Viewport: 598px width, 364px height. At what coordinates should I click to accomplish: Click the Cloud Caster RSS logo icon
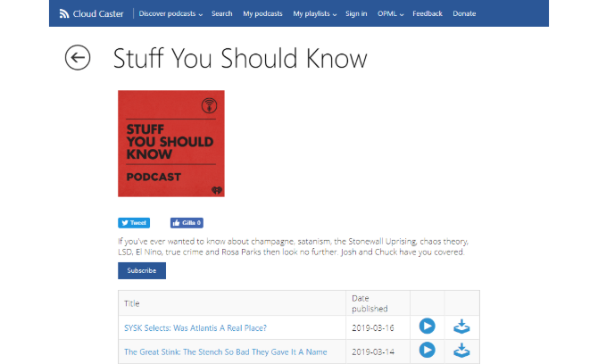pyautogui.click(x=64, y=13)
